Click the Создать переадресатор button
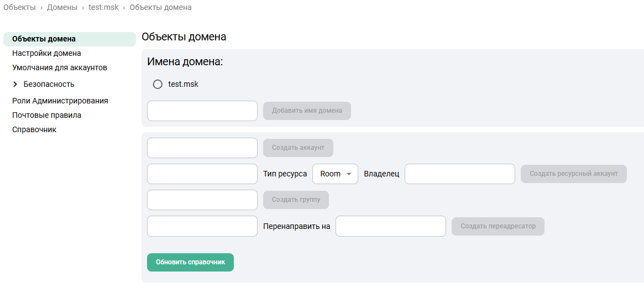The height and width of the screenshot is (287, 644). pyautogui.click(x=498, y=226)
